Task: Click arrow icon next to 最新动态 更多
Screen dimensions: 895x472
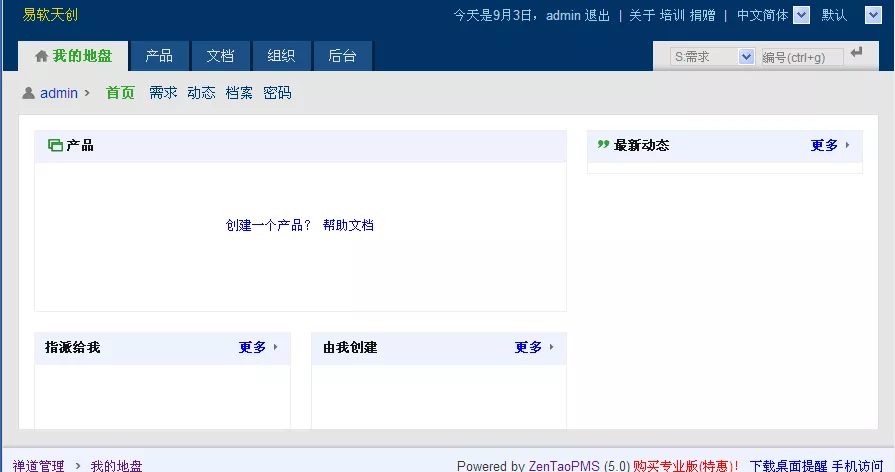Action: 848,145
